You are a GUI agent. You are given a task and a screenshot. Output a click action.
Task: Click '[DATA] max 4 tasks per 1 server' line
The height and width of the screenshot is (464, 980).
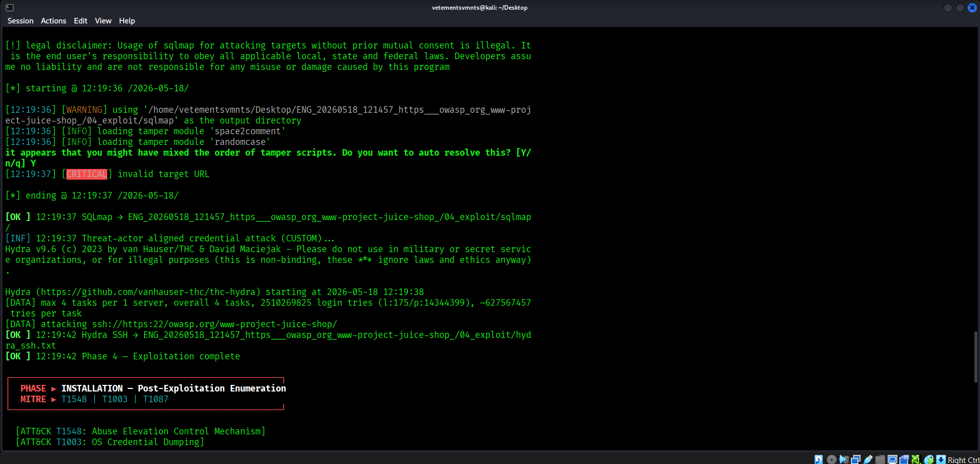[268, 303]
